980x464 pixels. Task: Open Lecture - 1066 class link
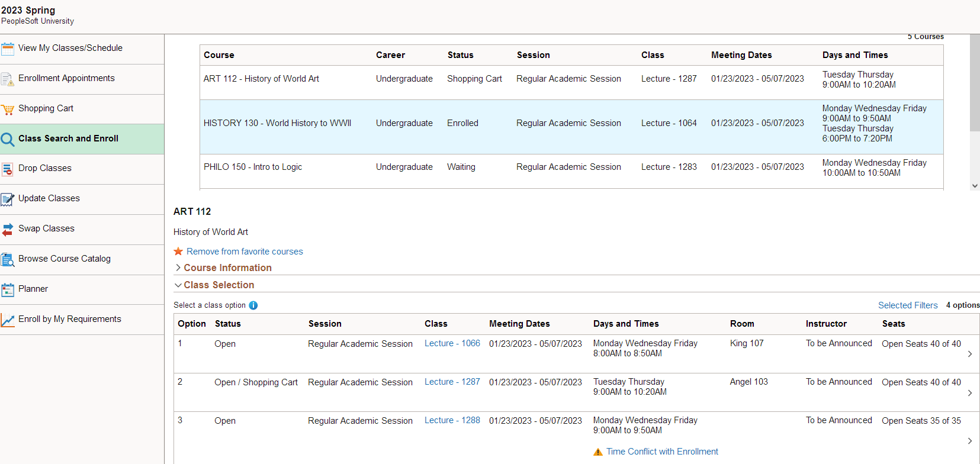(x=452, y=343)
